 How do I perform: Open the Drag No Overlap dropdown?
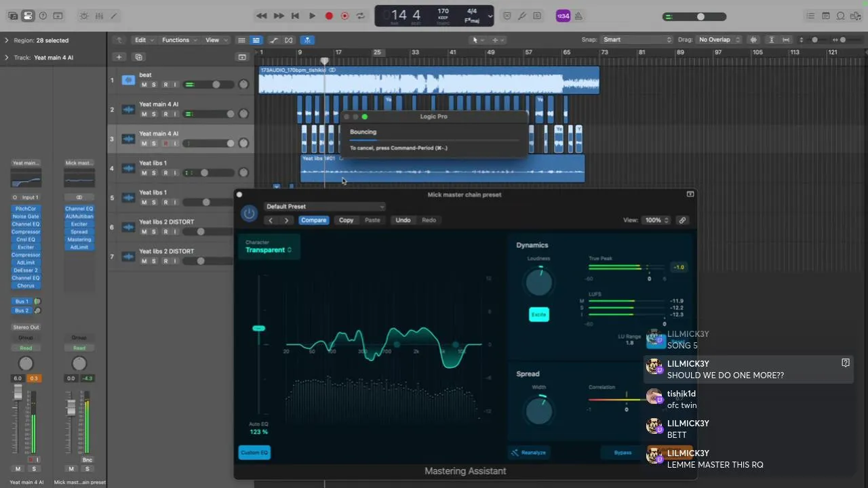[x=719, y=40]
